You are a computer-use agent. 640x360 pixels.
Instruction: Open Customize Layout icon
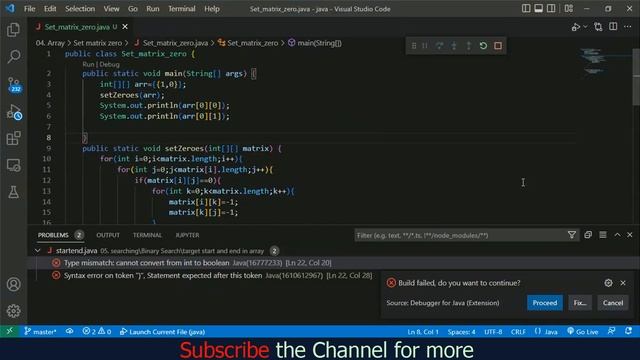click(569, 9)
